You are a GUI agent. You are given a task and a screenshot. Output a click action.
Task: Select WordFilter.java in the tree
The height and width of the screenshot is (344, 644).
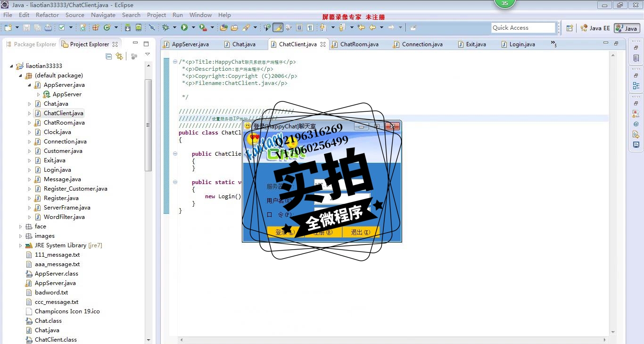pos(64,217)
